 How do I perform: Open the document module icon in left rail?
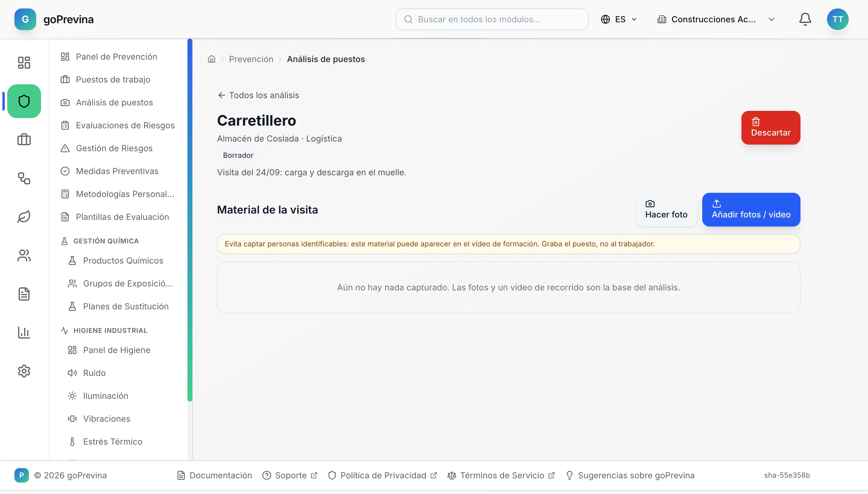[24, 294]
